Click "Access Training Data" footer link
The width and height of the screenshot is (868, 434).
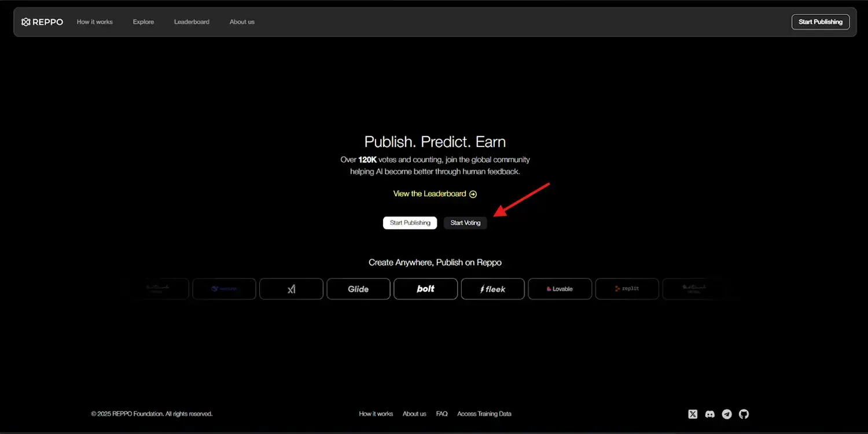(x=484, y=414)
